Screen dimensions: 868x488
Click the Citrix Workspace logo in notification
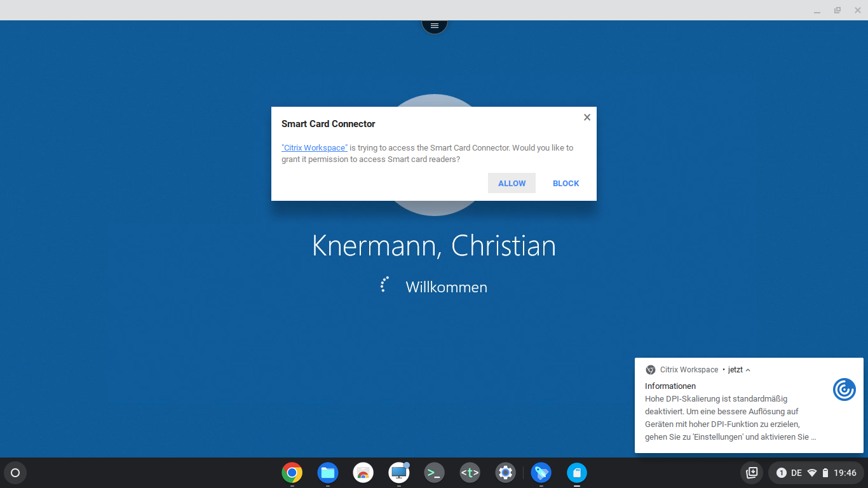coord(844,390)
